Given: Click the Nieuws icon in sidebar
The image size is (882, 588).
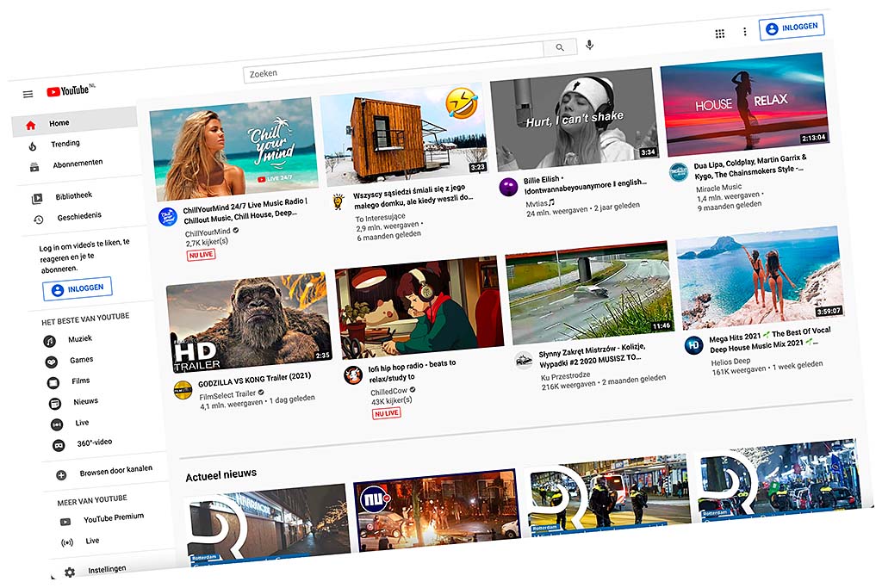Looking at the screenshot, I should (x=54, y=404).
